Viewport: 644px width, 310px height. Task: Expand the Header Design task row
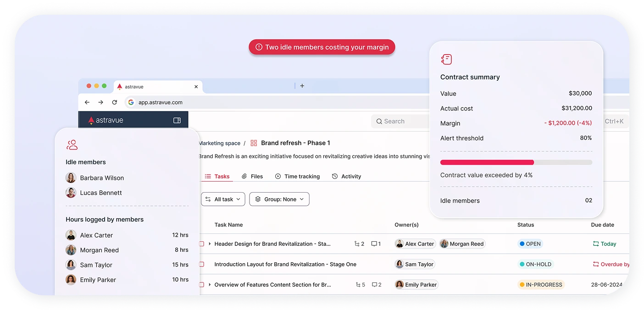210,244
